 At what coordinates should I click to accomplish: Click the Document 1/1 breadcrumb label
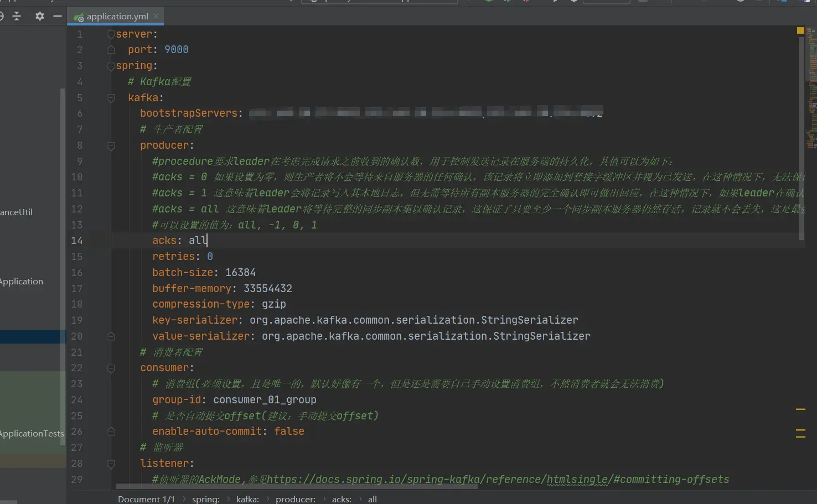click(x=146, y=499)
